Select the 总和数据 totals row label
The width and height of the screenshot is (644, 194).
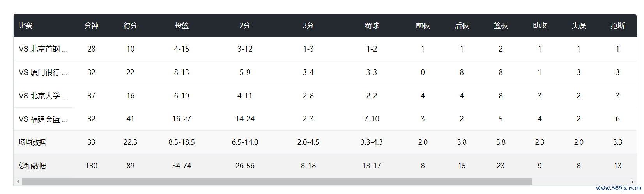tap(32, 166)
